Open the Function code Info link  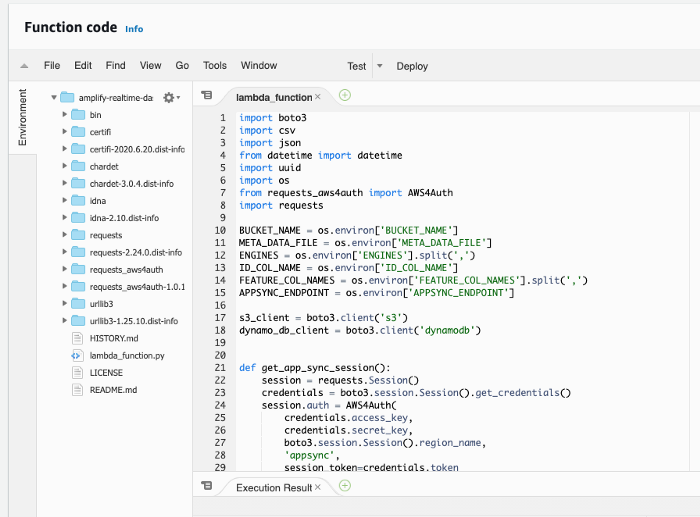point(134,29)
